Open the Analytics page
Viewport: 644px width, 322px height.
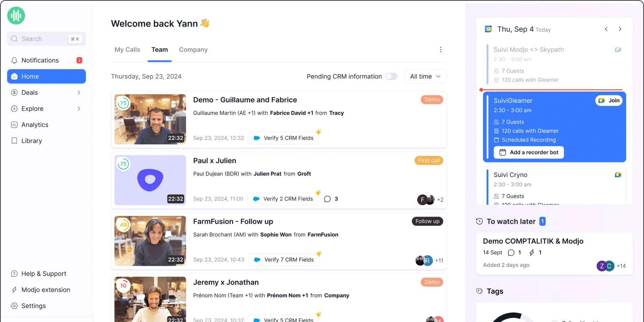46,125
